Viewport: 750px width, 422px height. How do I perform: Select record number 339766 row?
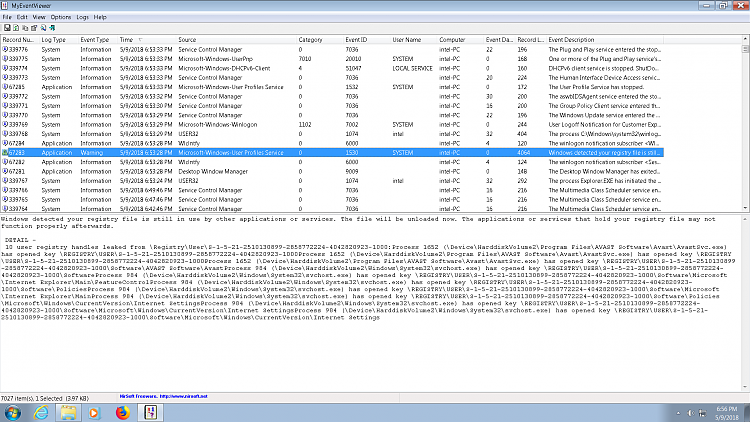[331, 190]
